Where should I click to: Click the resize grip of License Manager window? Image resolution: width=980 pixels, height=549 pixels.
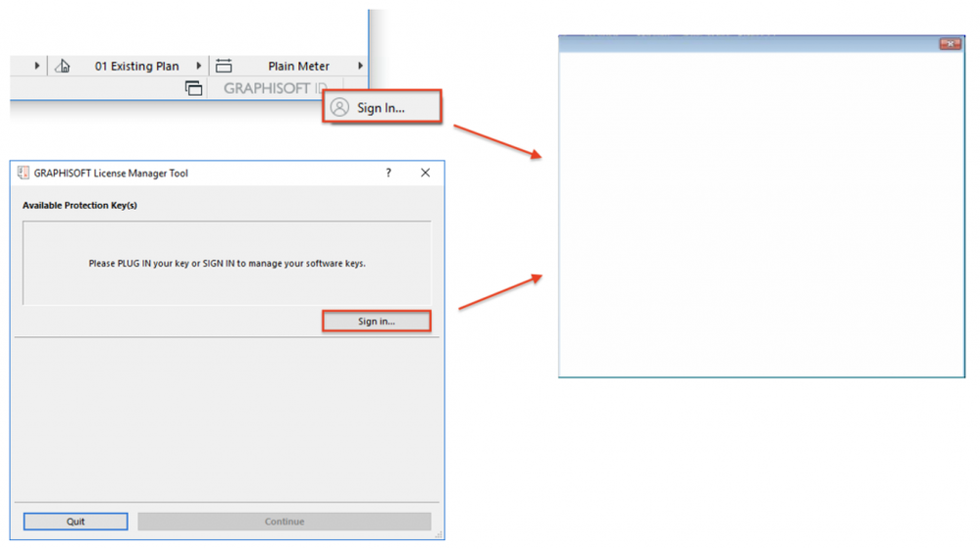click(x=438, y=534)
